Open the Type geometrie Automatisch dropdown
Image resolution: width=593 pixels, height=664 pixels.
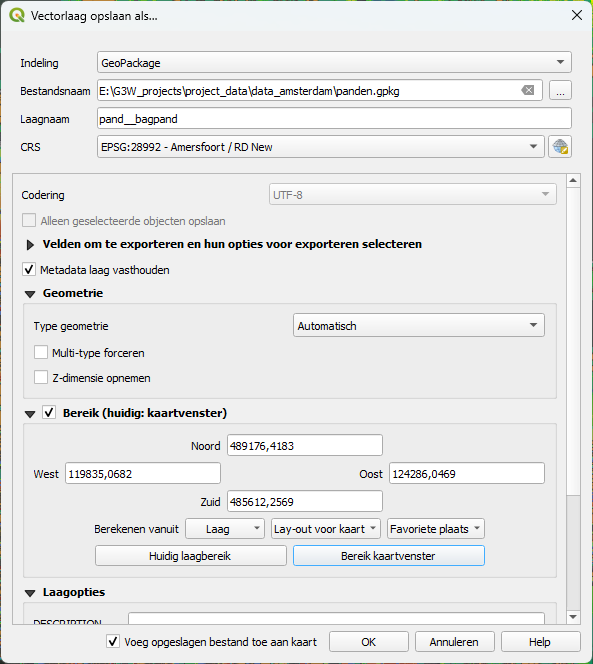(418, 326)
